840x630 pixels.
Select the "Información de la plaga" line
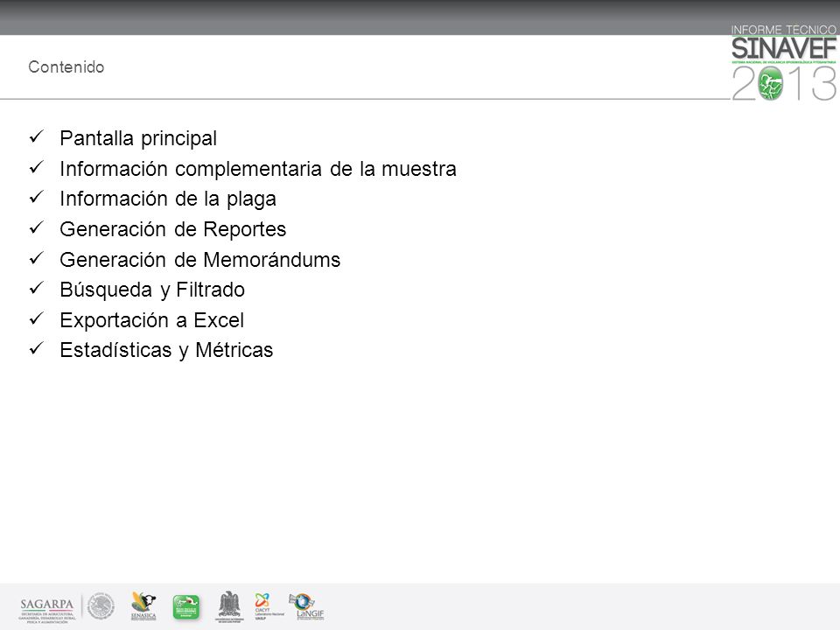pyautogui.click(x=168, y=199)
